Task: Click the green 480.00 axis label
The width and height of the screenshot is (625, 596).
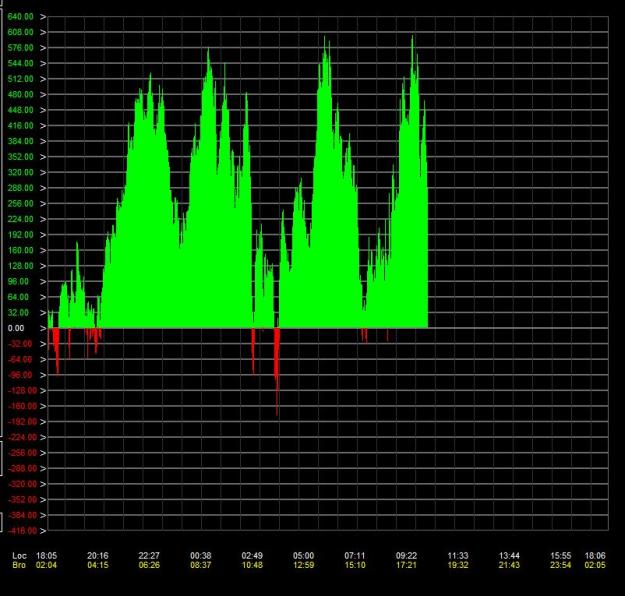Action: point(20,94)
